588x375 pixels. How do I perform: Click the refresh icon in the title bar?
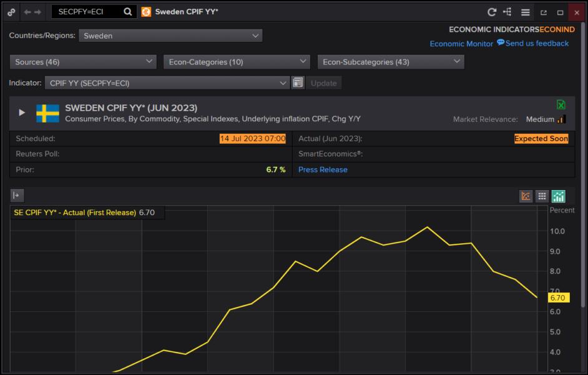492,12
